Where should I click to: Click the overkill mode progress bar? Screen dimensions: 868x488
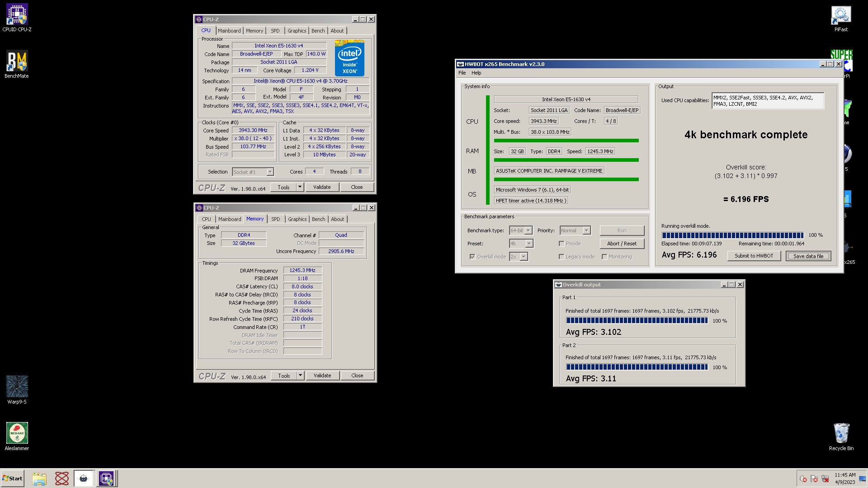tap(732, 235)
